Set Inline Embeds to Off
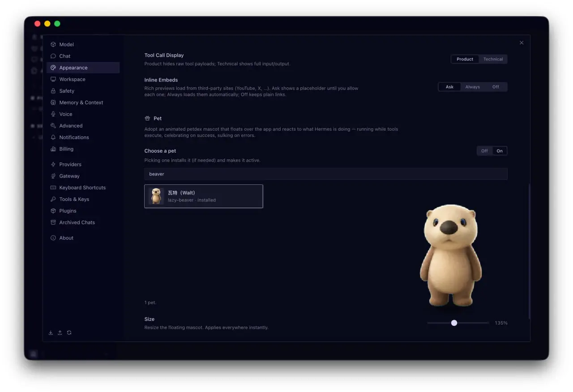This screenshot has width=573, height=392. 496,87
